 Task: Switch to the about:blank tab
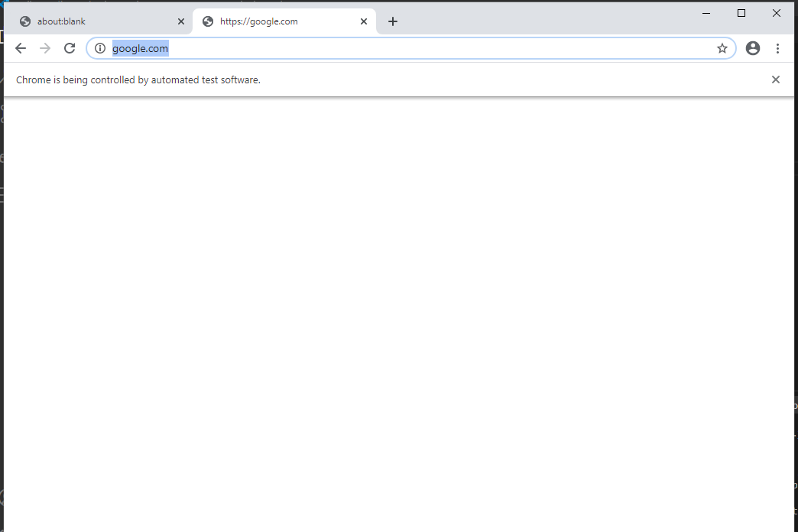coord(97,21)
